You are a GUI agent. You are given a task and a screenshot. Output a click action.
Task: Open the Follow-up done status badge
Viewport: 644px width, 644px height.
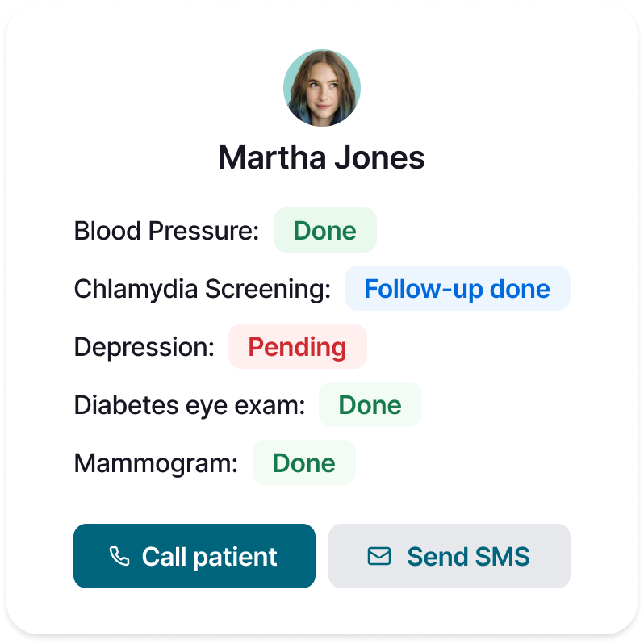pyautogui.click(x=457, y=289)
